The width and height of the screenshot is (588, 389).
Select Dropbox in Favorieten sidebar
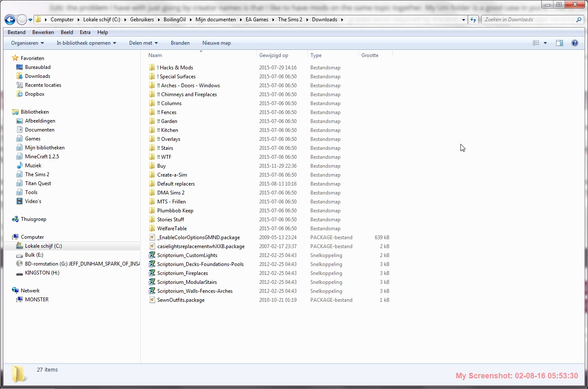point(34,94)
